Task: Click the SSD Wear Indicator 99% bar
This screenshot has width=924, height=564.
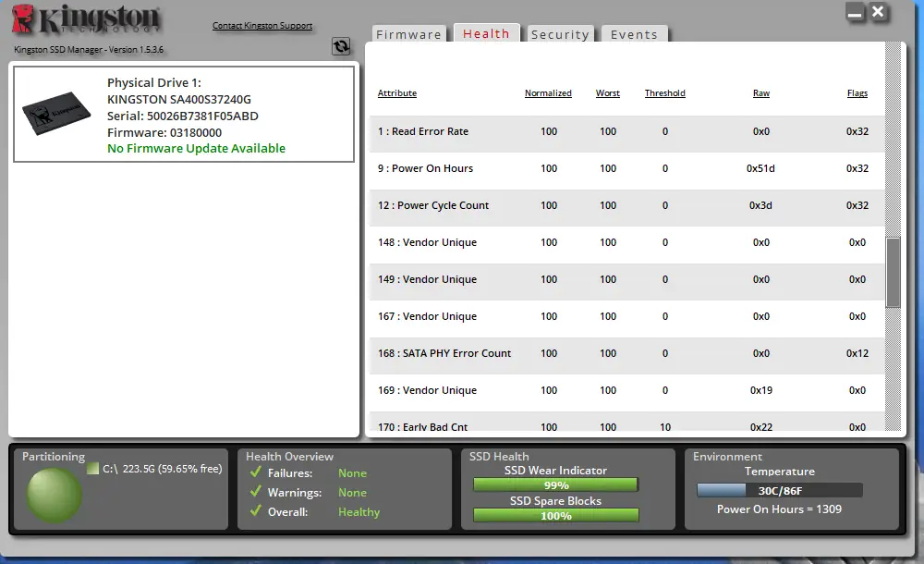Action: tap(555, 484)
